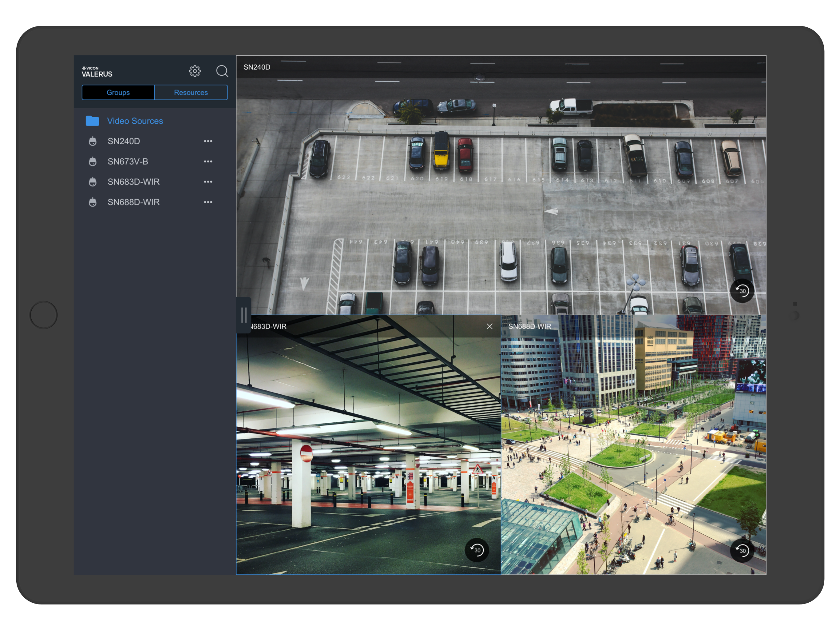Select SN688D-WIR in the source list

[x=133, y=202]
